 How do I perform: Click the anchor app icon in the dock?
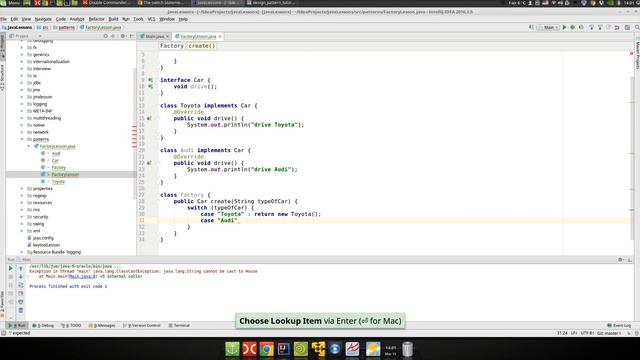(232, 349)
